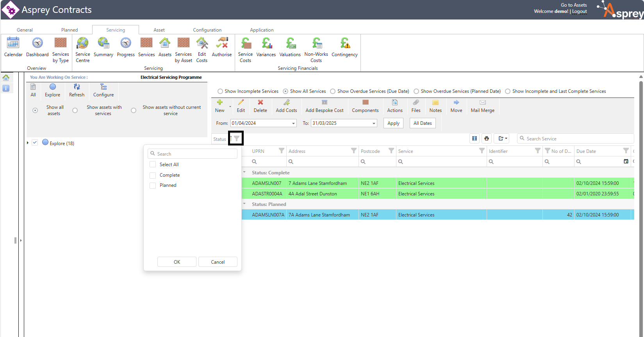Screen dimensions: 644x337
Task: Collapse the Status: Complete group
Action: point(244,172)
